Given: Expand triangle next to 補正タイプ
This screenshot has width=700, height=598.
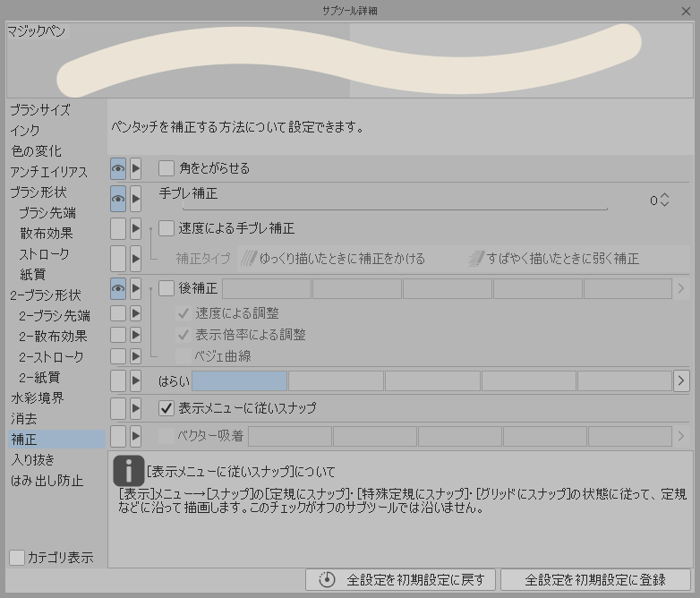Looking at the screenshot, I should tap(136, 259).
